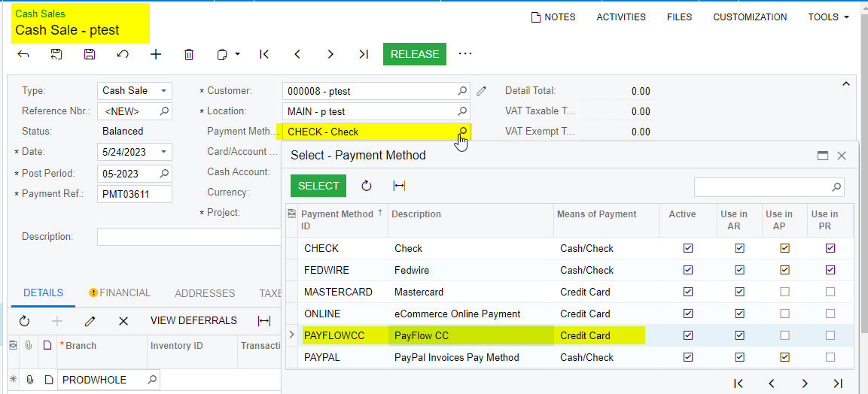Toggle Use in PR for CHECK row
The width and height of the screenshot is (868, 394).
(x=830, y=249)
